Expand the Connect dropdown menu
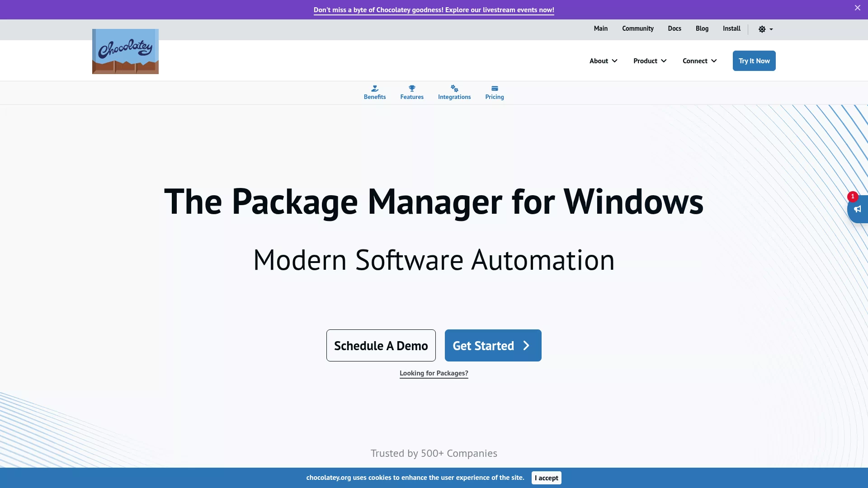 pyautogui.click(x=699, y=61)
